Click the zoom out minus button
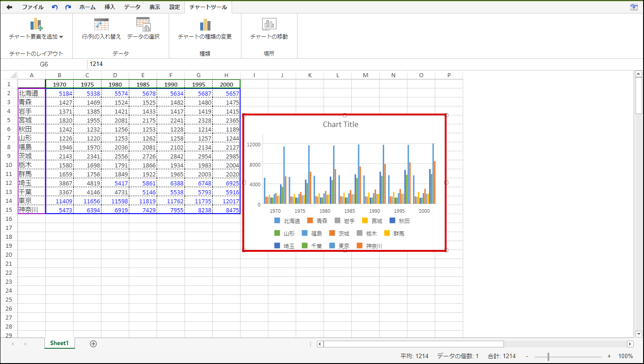644x364 pixels. coord(527,356)
